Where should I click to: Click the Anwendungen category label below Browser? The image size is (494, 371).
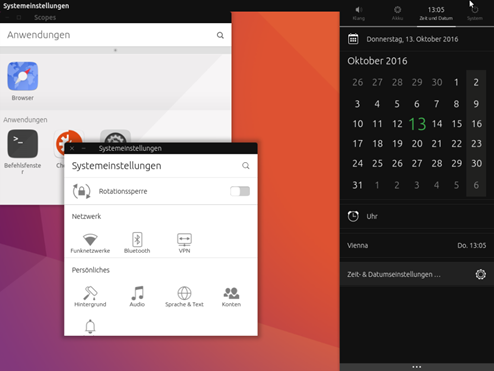click(x=25, y=120)
